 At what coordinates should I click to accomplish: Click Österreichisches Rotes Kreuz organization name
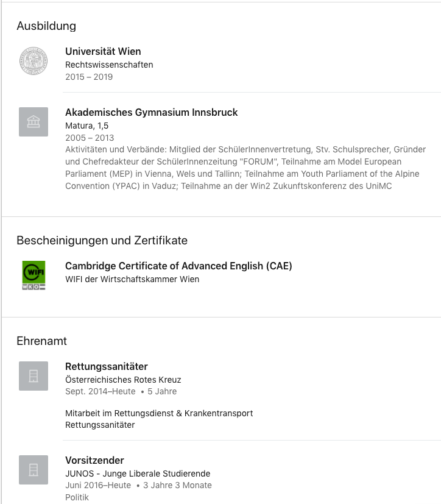(123, 380)
